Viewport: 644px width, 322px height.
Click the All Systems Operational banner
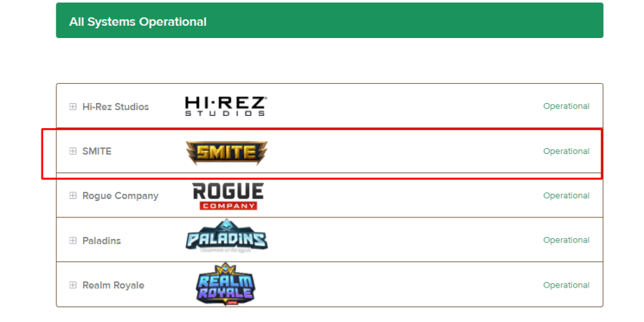click(329, 21)
